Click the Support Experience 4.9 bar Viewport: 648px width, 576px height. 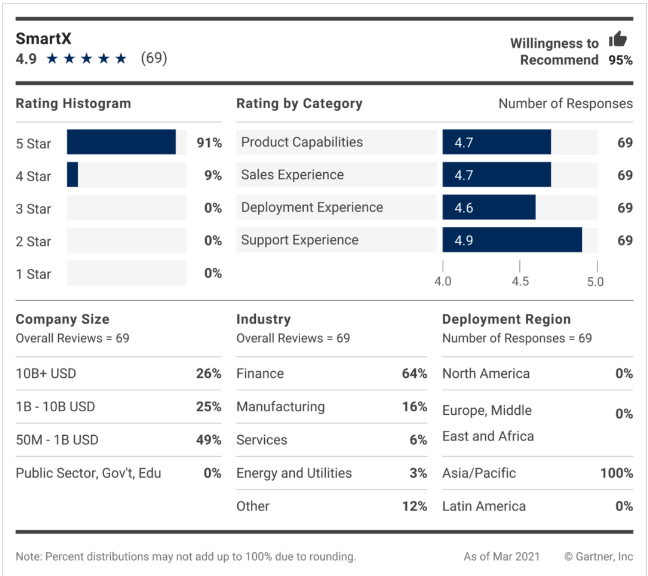click(x=512, y=240)
